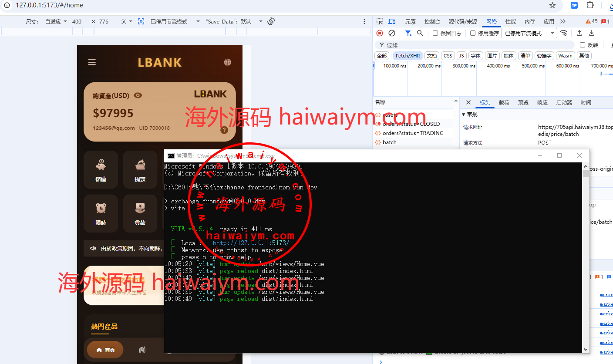Open the Save-Data 默认 dropdown
This screenshot has height=364, width=613.
[x=234, y=21]
